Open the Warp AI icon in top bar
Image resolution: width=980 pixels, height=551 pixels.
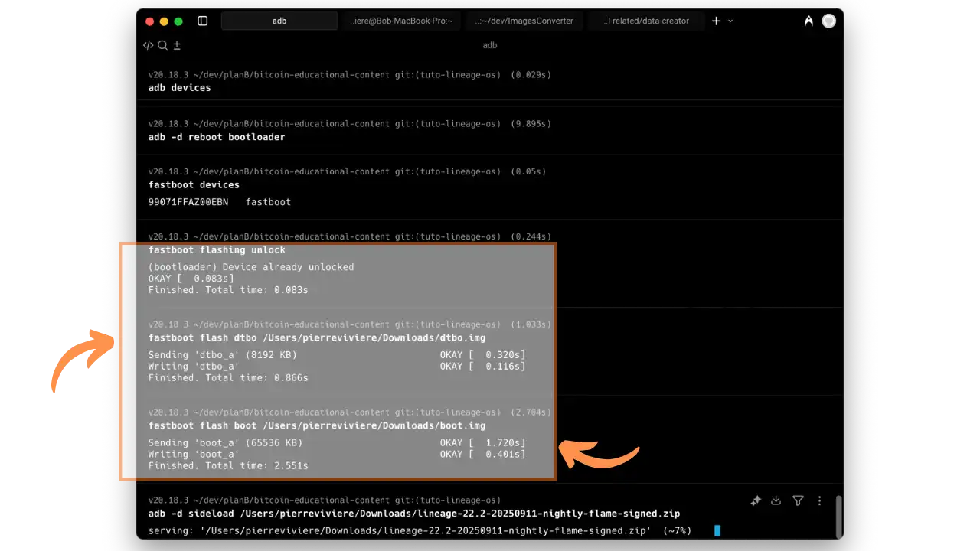pyautogui.click(x=808, y=21)
